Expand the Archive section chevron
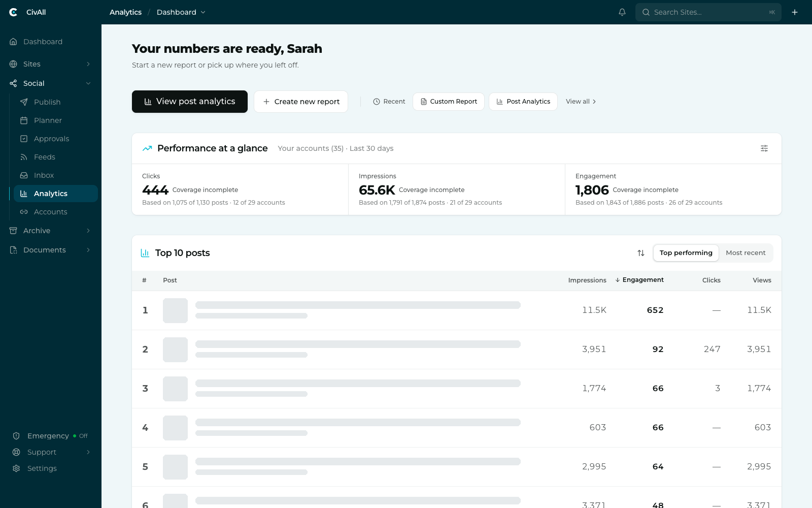The height and width of the screenshot is (508, 812). pyautogui.click(x=88, y=231)
